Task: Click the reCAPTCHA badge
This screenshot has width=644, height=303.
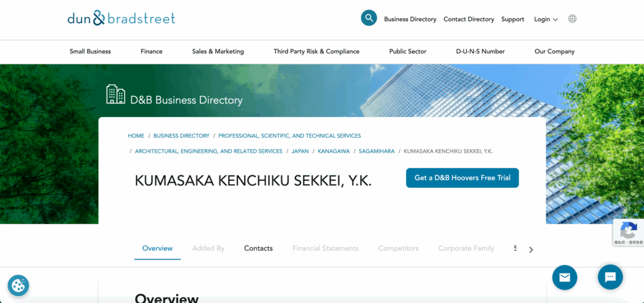Action: coord(628,233)
